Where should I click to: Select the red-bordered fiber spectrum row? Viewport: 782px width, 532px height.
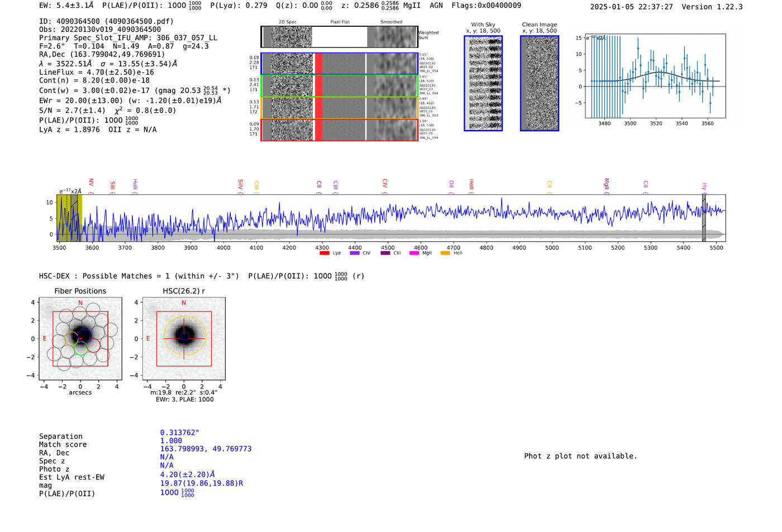coord(339,130)
